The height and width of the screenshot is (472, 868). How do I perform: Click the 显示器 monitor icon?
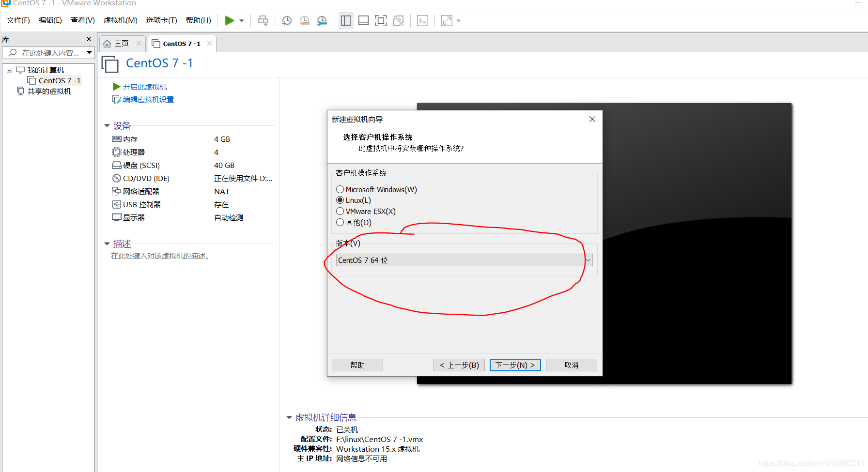(116, 217)
